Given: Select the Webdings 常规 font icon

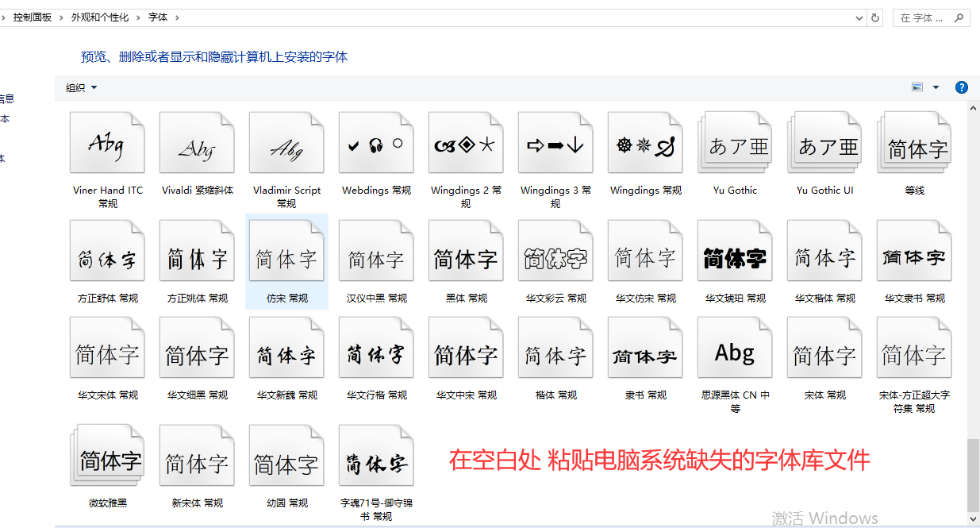Looking at the screenshot, I should click(x=377, y=143).
